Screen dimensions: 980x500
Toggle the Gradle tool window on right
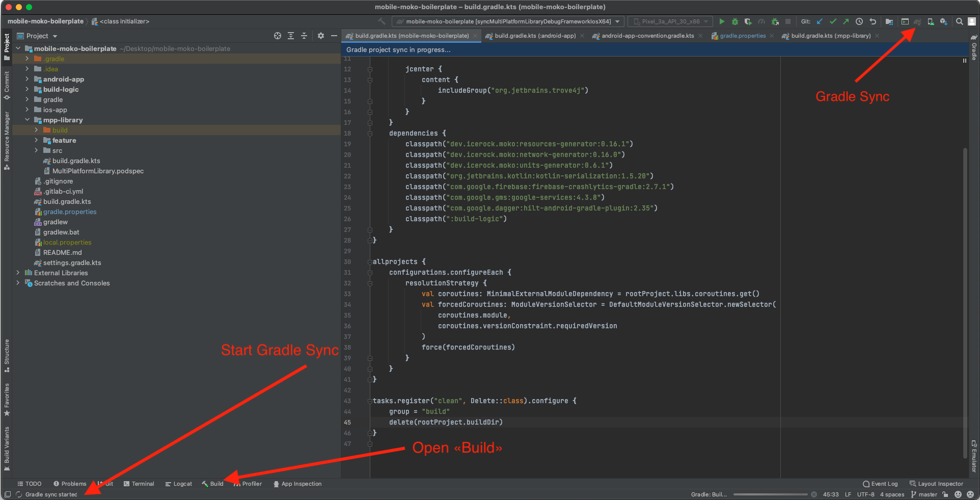point(974,47)
